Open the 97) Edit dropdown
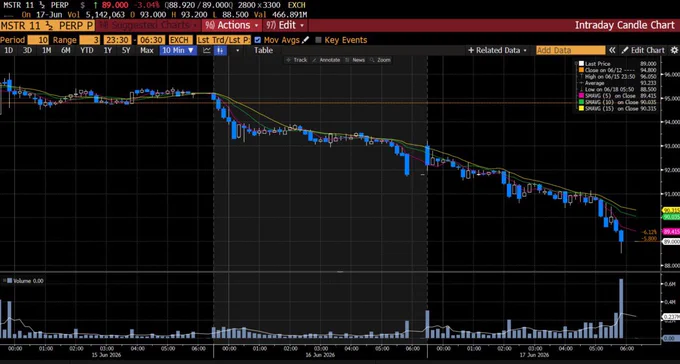Viewport: 680px width, 364px height. coord(285,25)
